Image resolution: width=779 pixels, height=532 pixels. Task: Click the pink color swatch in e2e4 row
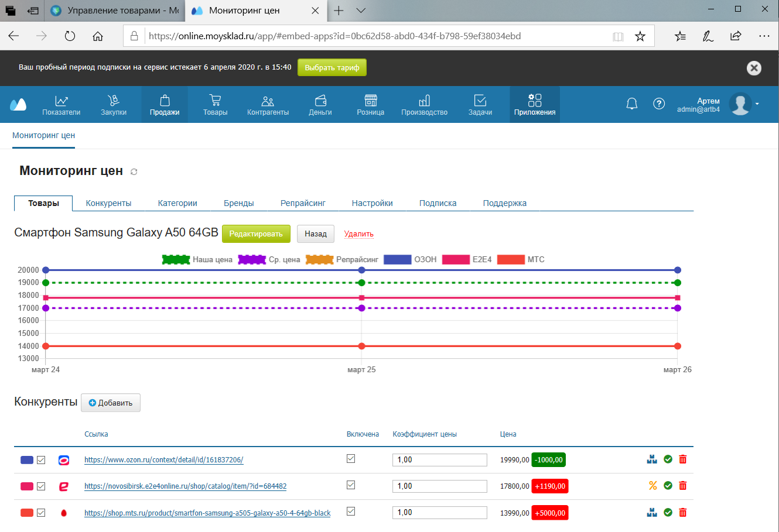pos(27,486)
